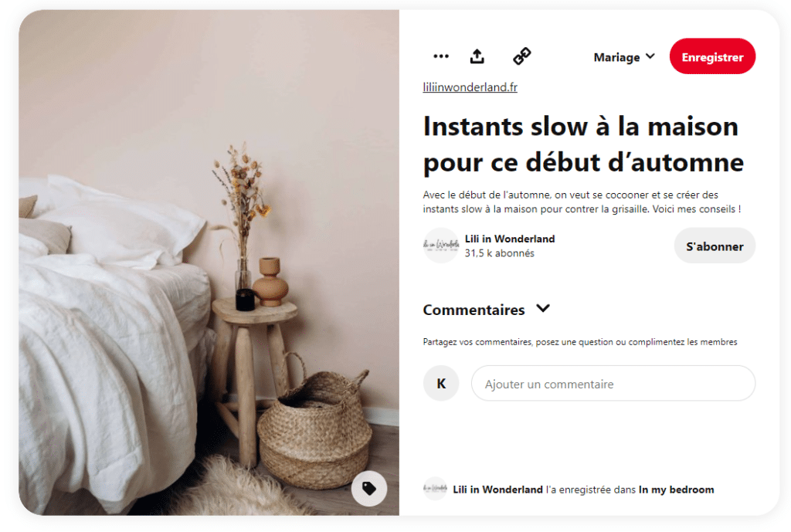Open the product tag icon on image

pyautogui.click(x=369, y=488)
